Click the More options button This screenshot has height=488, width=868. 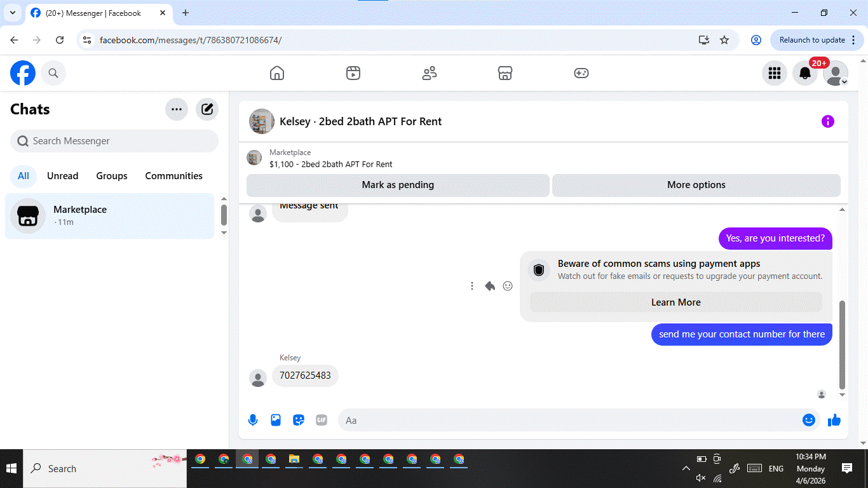pos(696,185)
